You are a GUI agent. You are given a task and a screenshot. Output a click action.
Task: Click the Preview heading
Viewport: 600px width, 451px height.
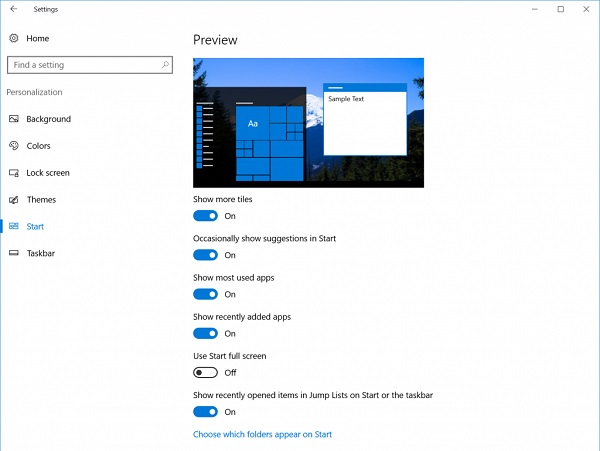pyautogui.click(x=215, y=40)
